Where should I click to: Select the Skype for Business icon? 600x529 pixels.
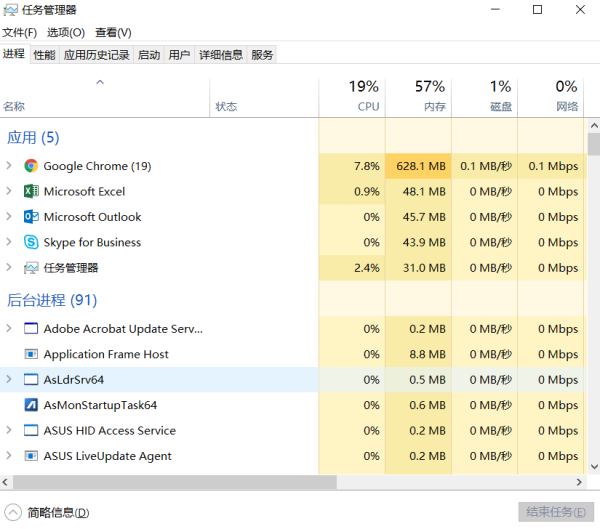click(31, 242)
